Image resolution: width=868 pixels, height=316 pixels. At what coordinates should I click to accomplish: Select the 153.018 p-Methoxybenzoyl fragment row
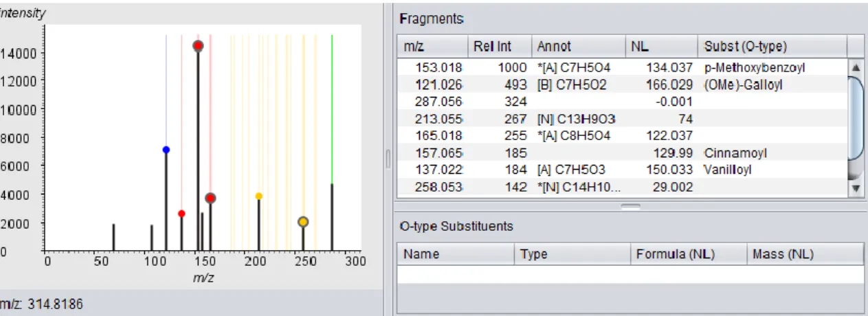622,68
